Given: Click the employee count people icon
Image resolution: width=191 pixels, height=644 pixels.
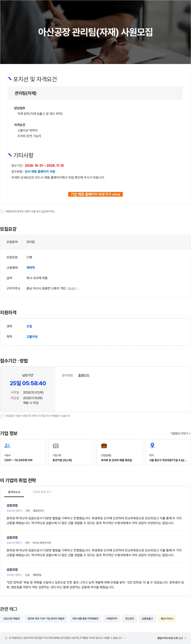Looking at the screenshot, I should [x=8, y=445].
